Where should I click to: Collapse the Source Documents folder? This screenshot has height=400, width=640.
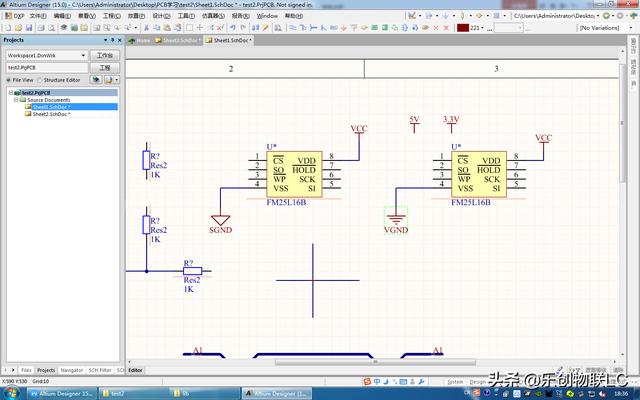click(x=16, y=100)
